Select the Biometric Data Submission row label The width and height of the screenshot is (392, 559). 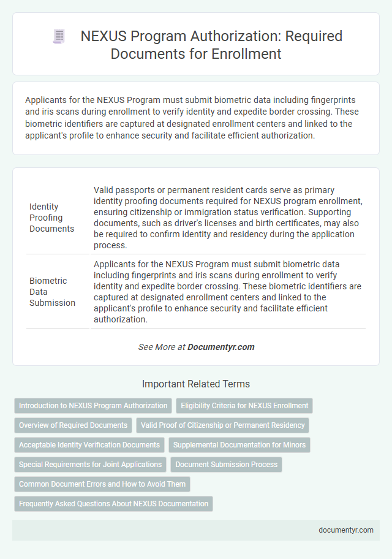point(53,291)
